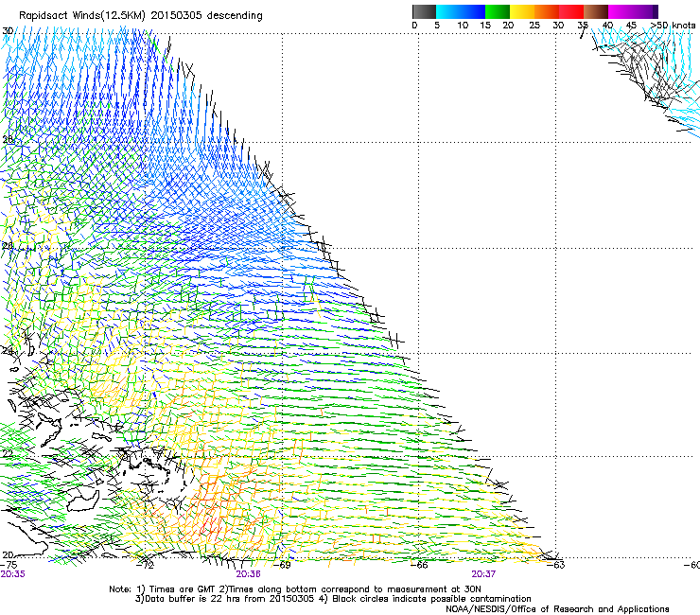Click the legend label '15'

tap(485, 26)
